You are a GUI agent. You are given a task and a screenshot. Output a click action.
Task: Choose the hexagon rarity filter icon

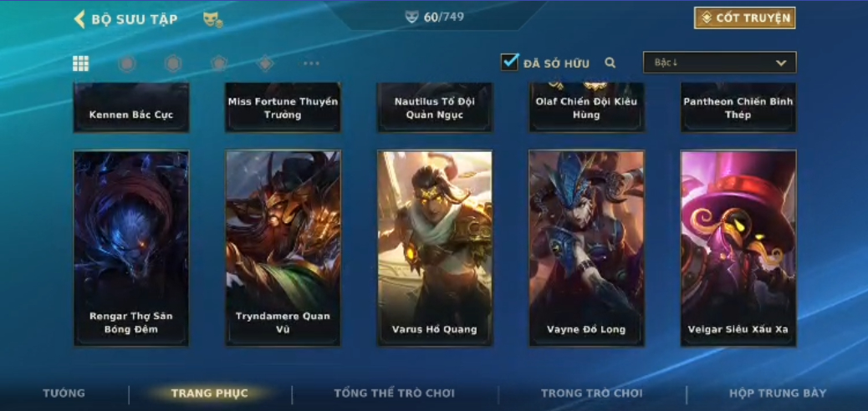click(x=173, y=63)
